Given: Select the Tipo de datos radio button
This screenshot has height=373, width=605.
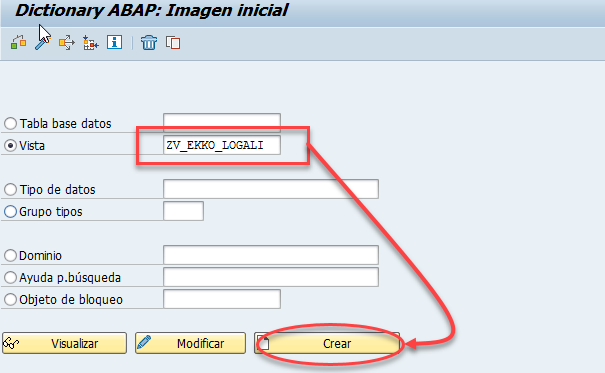Looking at the screenshot, I should (10, 189).
